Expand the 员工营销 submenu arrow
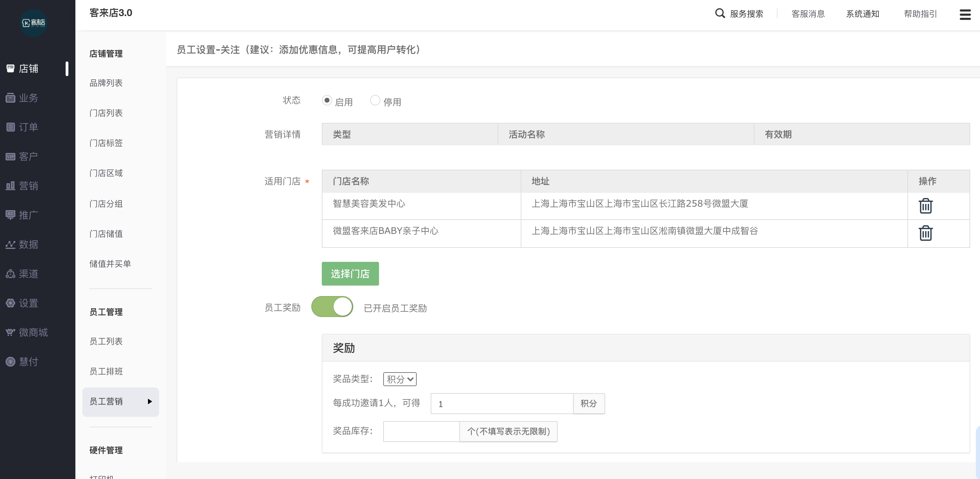Image resolution: width=980 pixels, height=479 pixels. 149,401
